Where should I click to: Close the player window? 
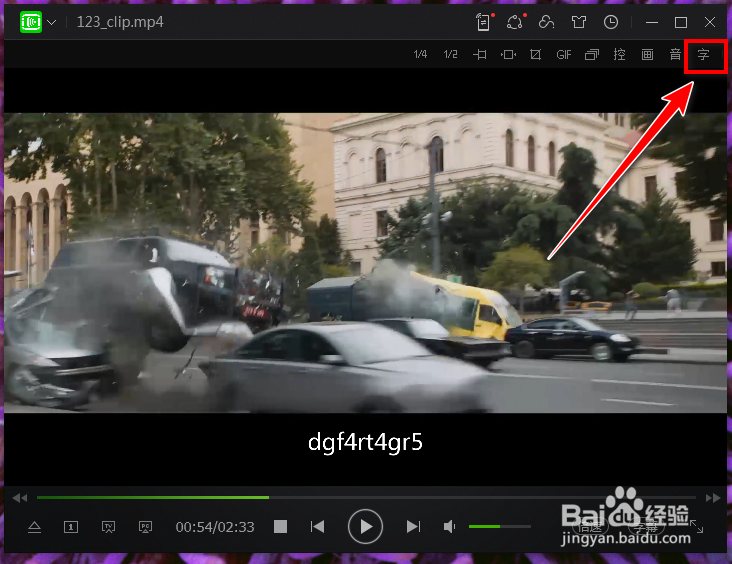[710, 22]
